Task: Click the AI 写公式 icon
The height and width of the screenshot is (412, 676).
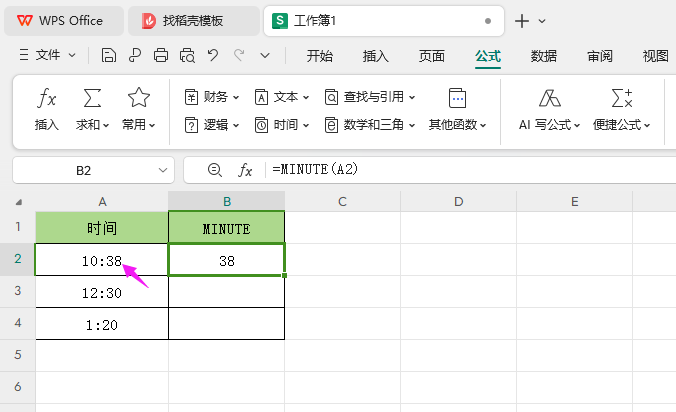Action: 549,98
